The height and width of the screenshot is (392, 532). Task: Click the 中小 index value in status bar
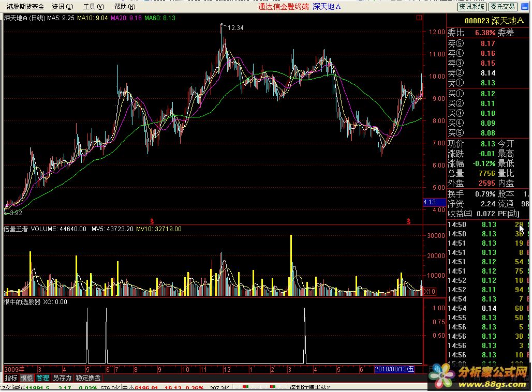(x=146, y=387)
